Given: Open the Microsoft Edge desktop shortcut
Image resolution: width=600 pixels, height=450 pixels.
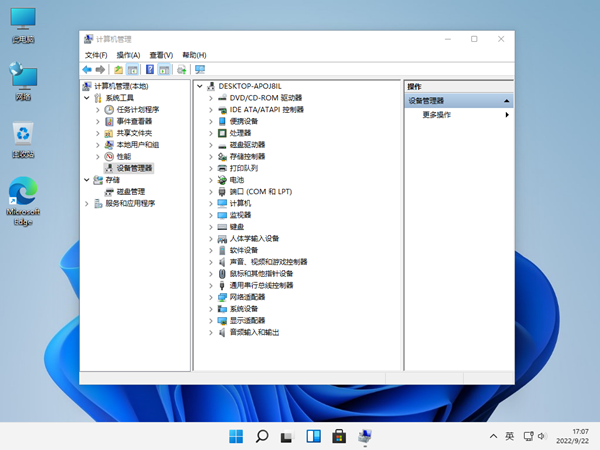Looking at the screenshot, I should point(23,201).
